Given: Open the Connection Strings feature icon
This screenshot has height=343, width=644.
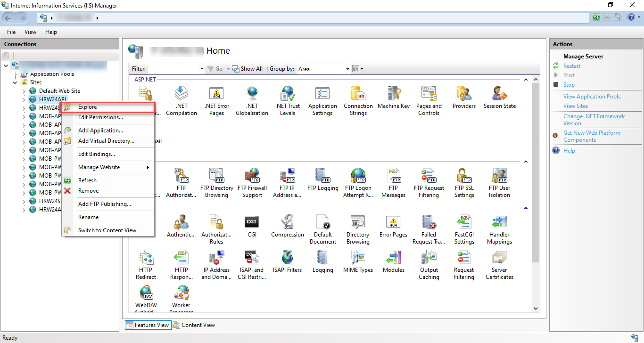Looking at the screenshot, I should coord(358,97).
